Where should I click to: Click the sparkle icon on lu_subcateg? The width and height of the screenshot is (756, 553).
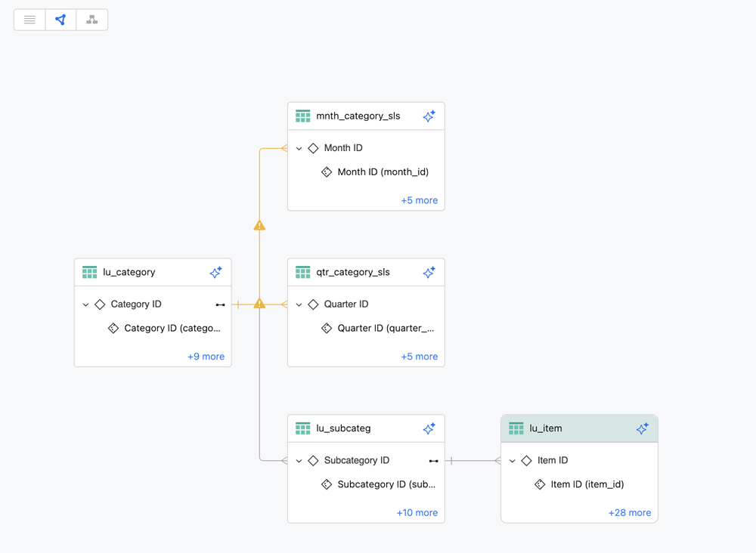pyautogui.click(x=429, y=428)
